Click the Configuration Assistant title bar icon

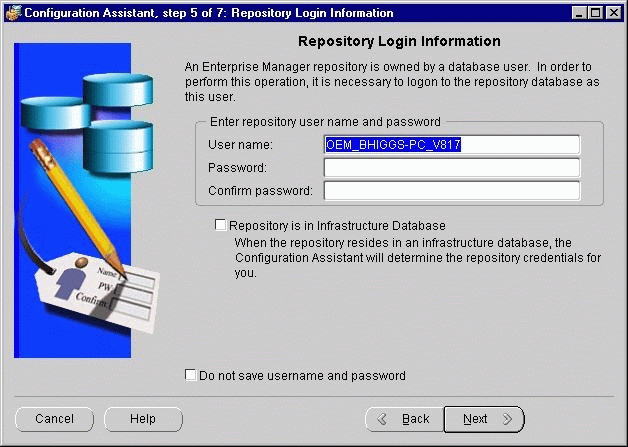pyautogui.click(x=12, y=13)
